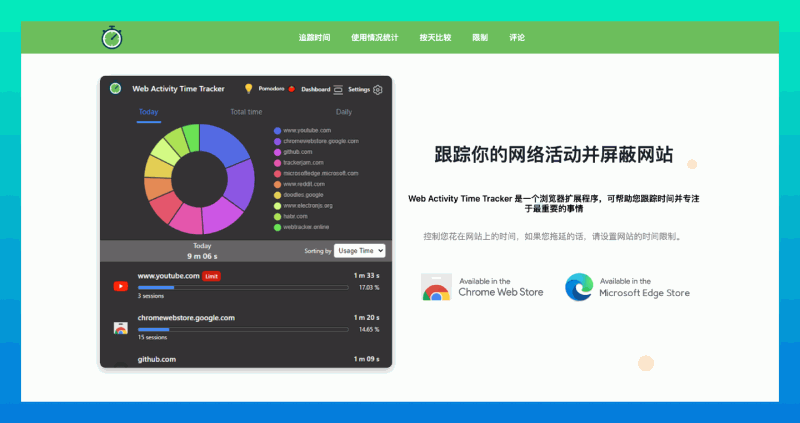Image resolution: width=800 pixels, height=423 pixels.
Task: Switch to the Total time tab
Action: pyautogui.click(x=246, y=112)
